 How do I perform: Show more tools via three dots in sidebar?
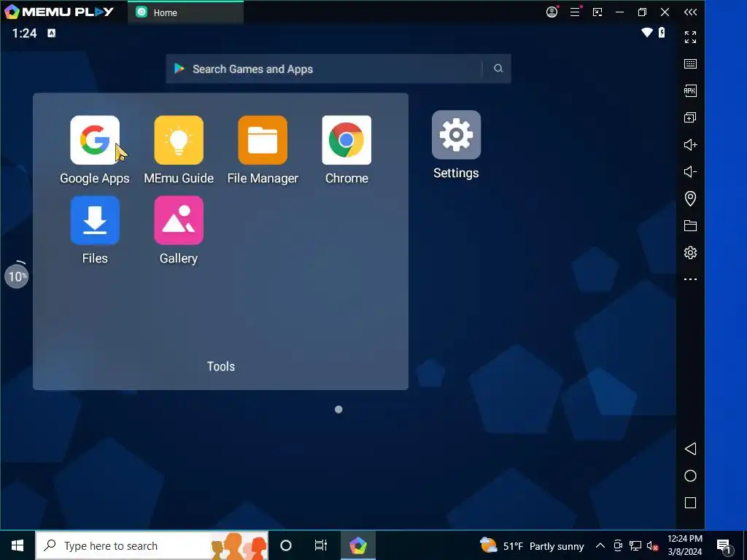[x=690, y=279]
